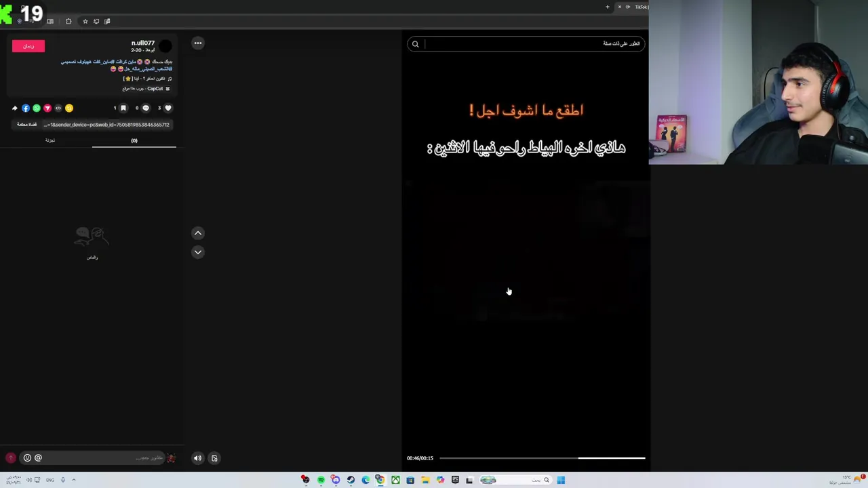Share the video to Facebook
The image size is (868, 488).
coord(26,108)
